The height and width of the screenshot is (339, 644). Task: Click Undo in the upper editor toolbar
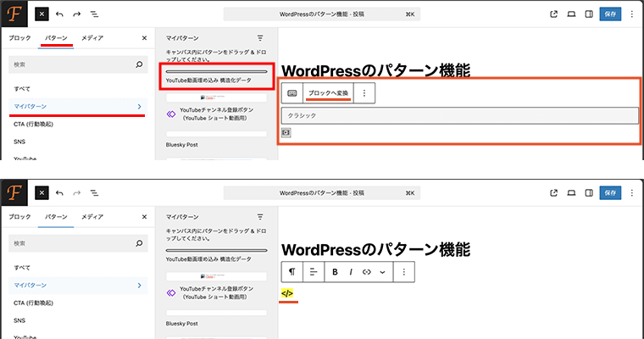point(59,14)
